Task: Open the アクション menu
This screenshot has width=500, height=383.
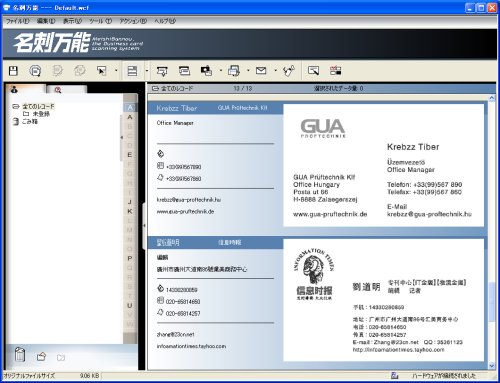Action: tap(133, 21)
